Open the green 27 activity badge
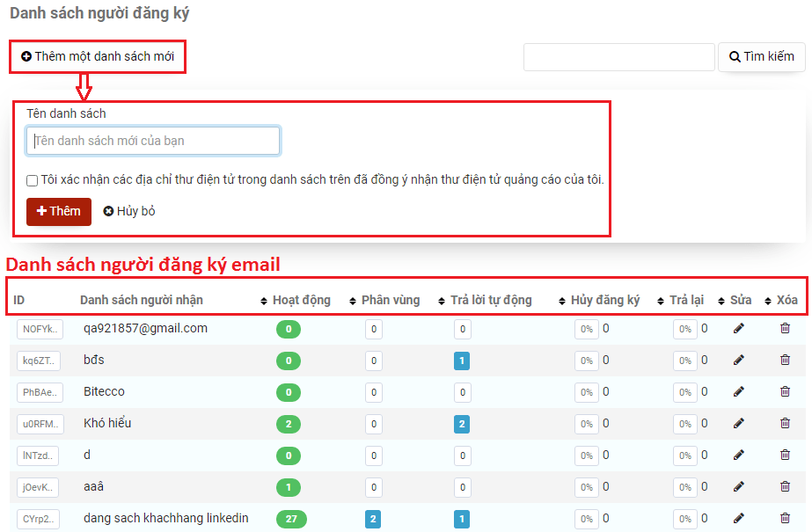The width and height of the screenshot is (812, 532). (290, 519)
